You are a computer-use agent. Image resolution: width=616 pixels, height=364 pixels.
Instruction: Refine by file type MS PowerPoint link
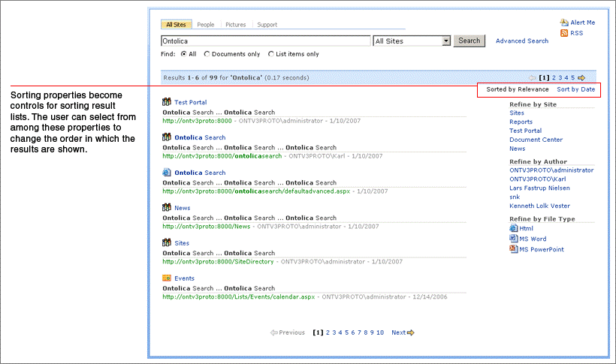(542, 249)
